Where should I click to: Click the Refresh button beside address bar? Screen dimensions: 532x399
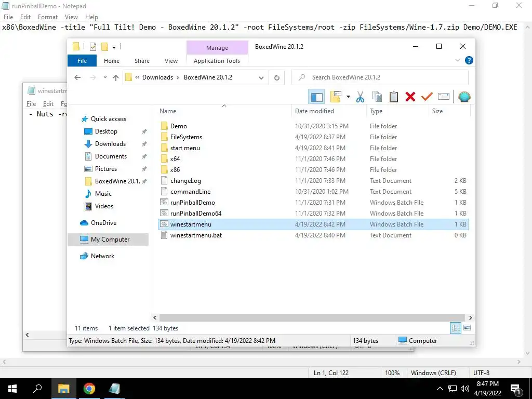pos(277,78)
